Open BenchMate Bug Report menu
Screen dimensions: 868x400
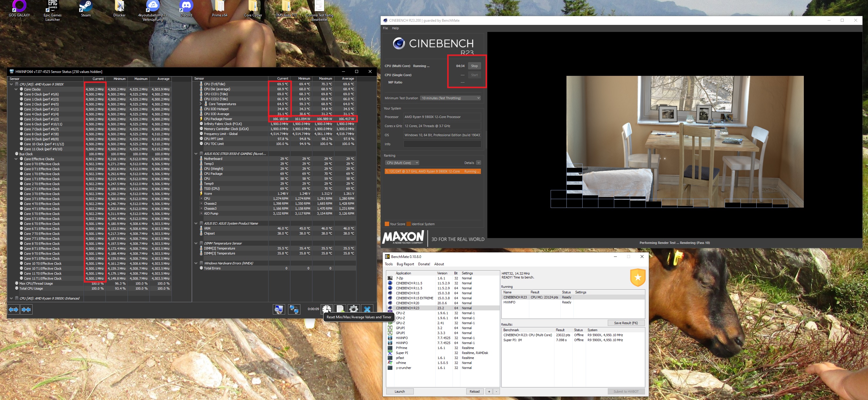point(405,264)
